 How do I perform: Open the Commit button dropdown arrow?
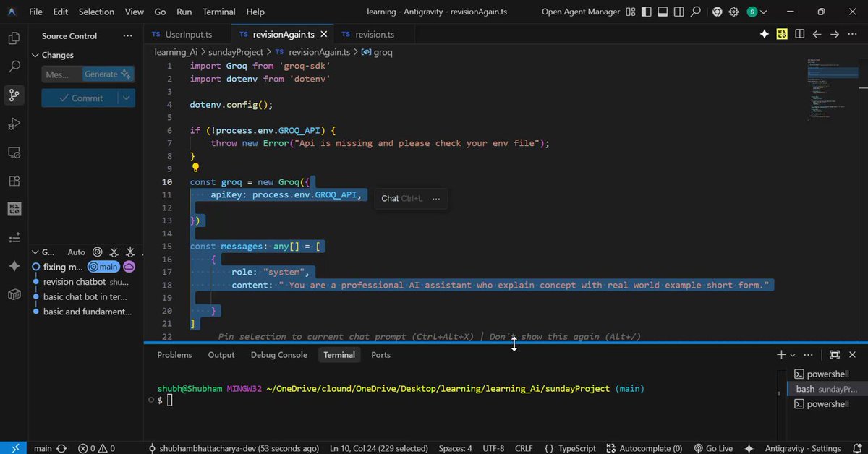pos(127,98)
